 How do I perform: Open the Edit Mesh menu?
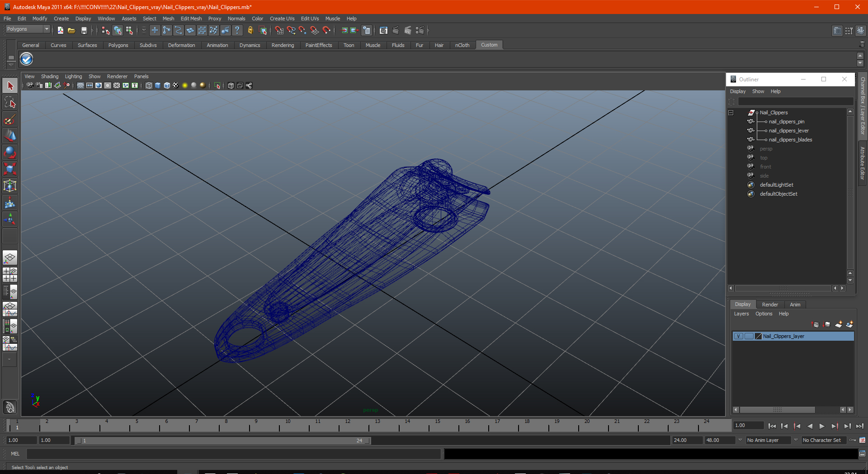(x=191, y=19)
